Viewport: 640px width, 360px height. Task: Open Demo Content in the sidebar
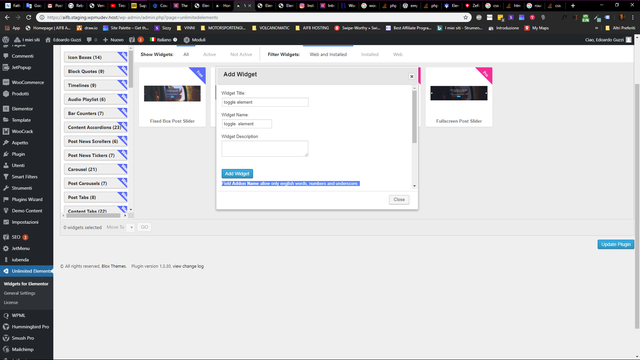27,211
